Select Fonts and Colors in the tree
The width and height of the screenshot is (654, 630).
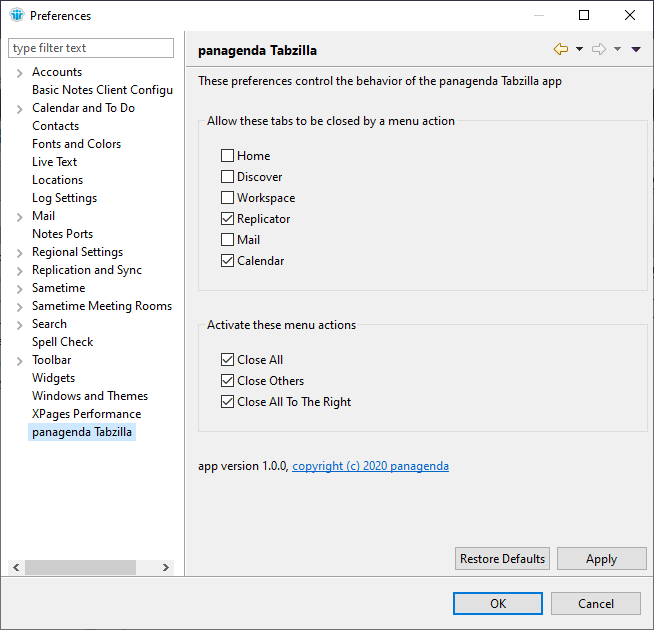pos(76,144)
